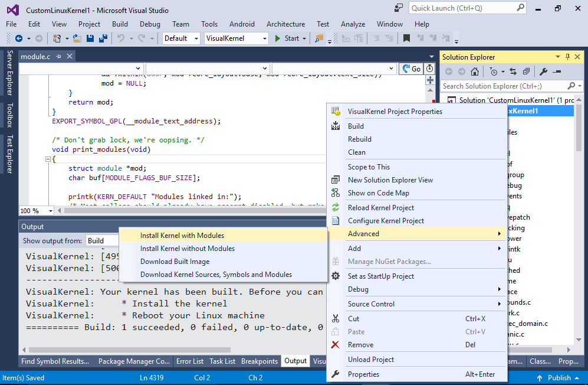Click the New Project toolbar icon
Screen dimensions: 588x385
click(57, 38)
